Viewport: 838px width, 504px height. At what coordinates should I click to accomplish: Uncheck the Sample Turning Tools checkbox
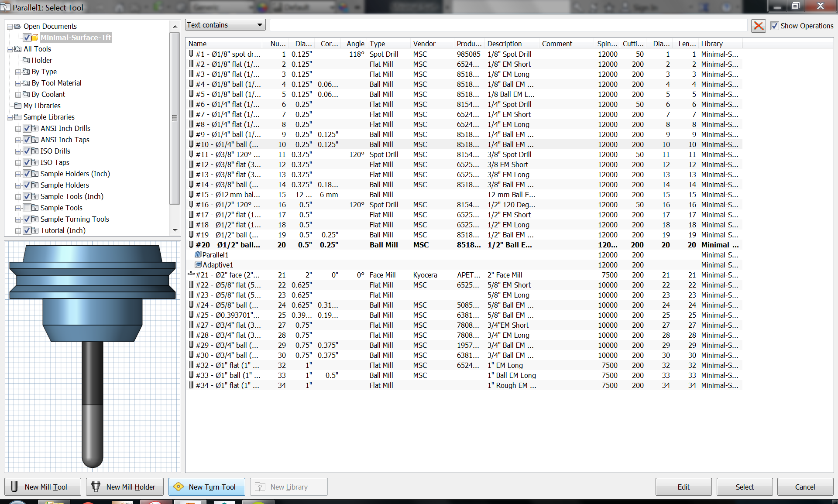pyautogui.click(x=27, y=219)
